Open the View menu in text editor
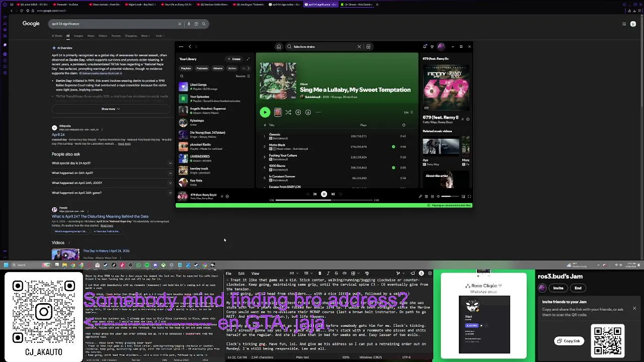The width and height of the screenshot is (644, 362). coord(255,274)
